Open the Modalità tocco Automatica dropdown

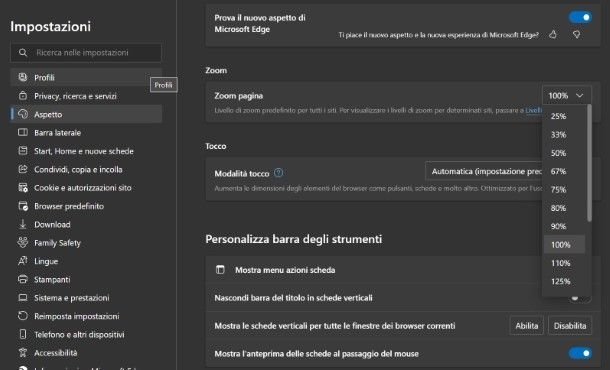484,171
